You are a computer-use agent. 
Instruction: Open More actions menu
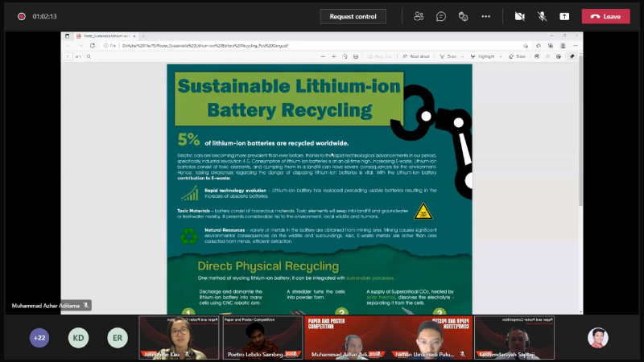pos(486,16)
